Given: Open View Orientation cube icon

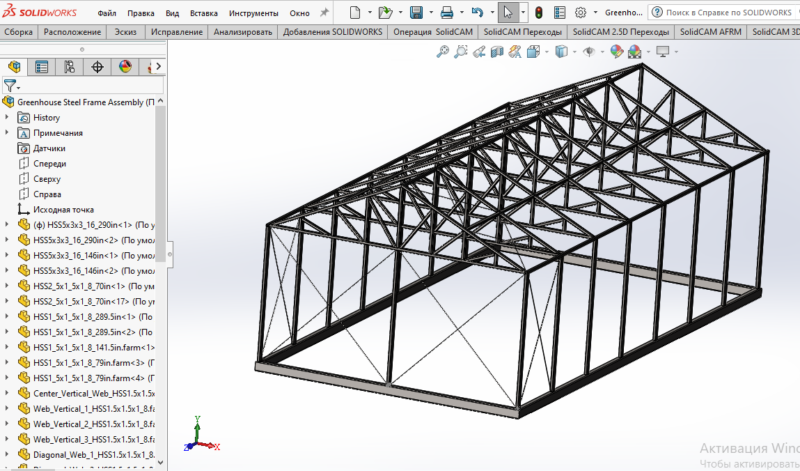Looking at the screenshot, I should [533, 52].
